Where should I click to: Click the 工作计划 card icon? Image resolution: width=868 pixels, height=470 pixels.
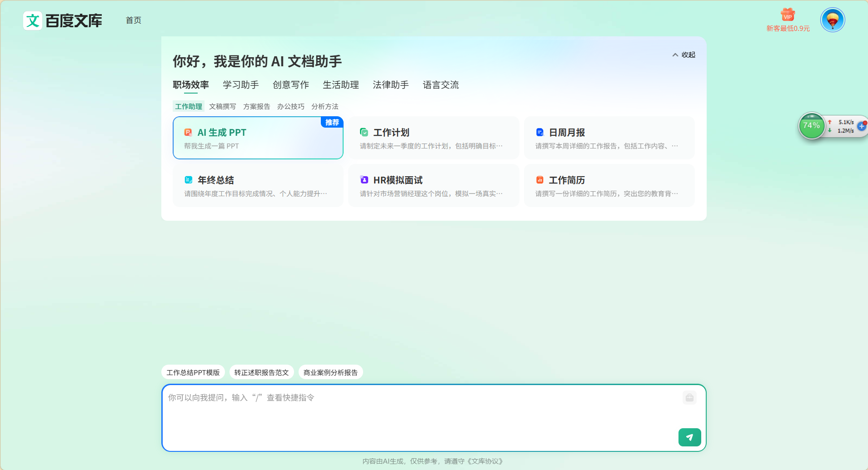[x=364, y=132]
